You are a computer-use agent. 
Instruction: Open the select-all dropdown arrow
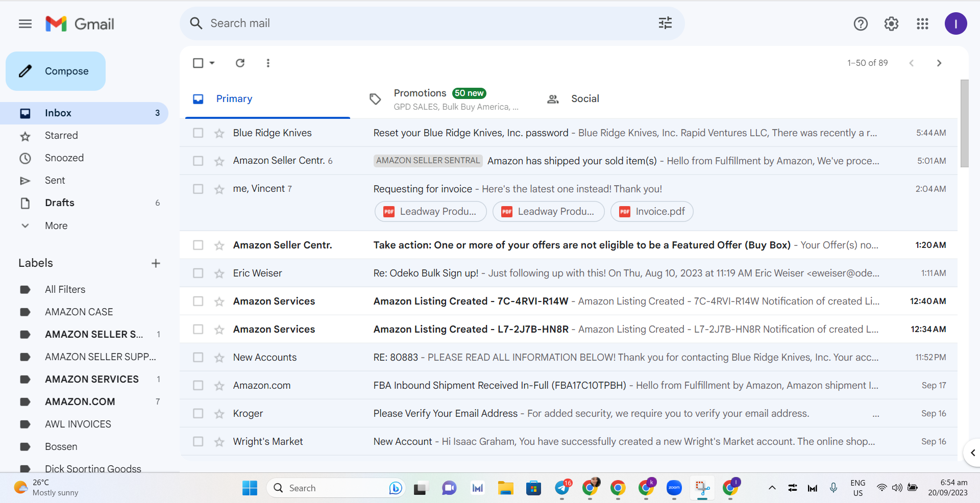click(212, 63)
